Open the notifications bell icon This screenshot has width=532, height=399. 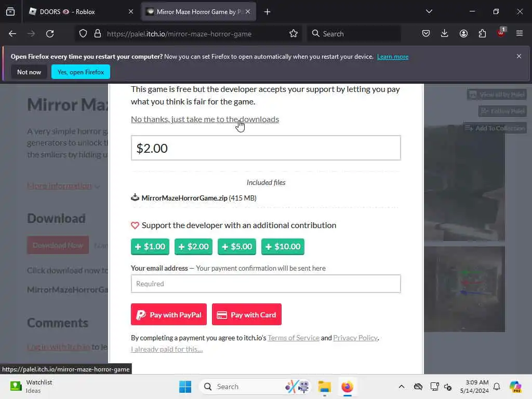(x=497, y=387)
